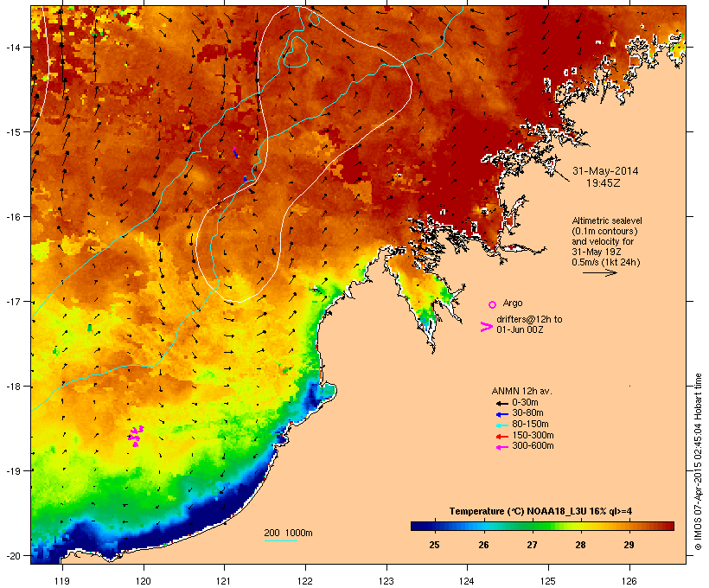
Task: Click the 80-150m depth label
Action: click(530, 425)
